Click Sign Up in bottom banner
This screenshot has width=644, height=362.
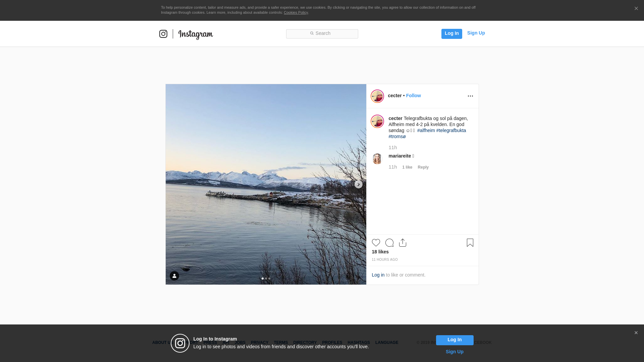(454, 352)
